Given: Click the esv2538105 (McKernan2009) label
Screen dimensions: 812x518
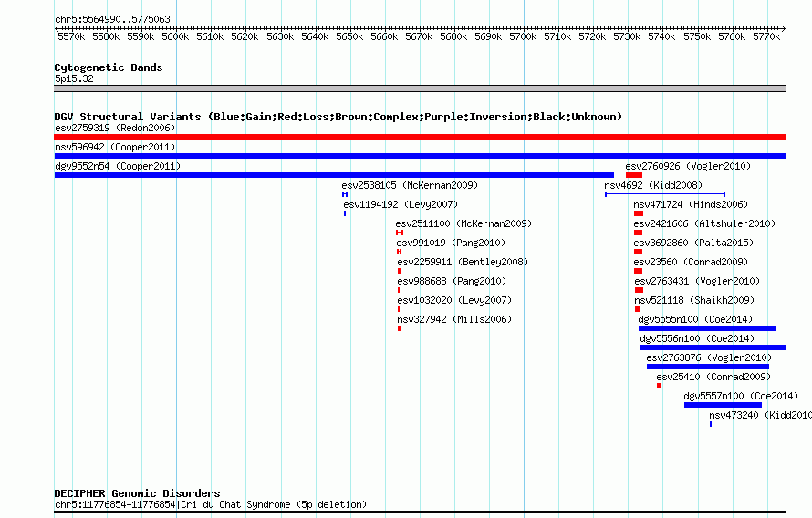Looking at the screenshot, I should 410,185.
